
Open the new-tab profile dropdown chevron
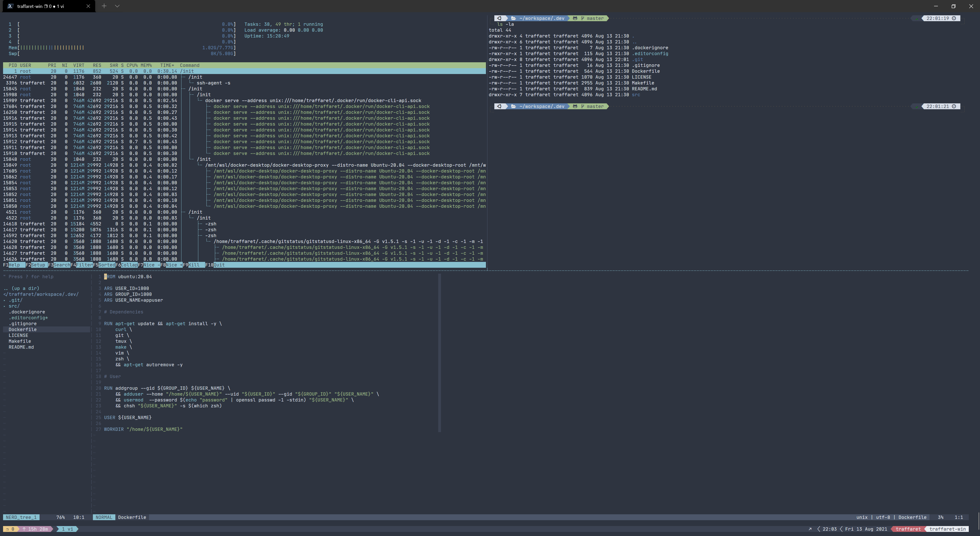117,6
